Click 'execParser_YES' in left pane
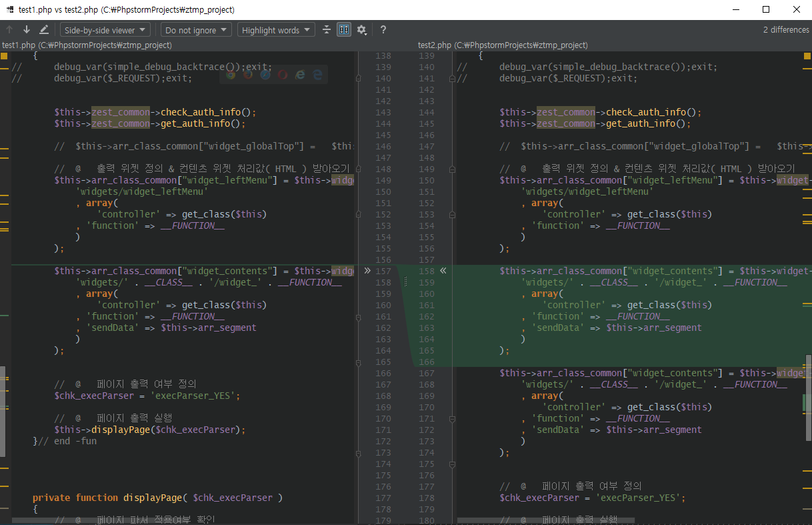 [x=193, y=396]
